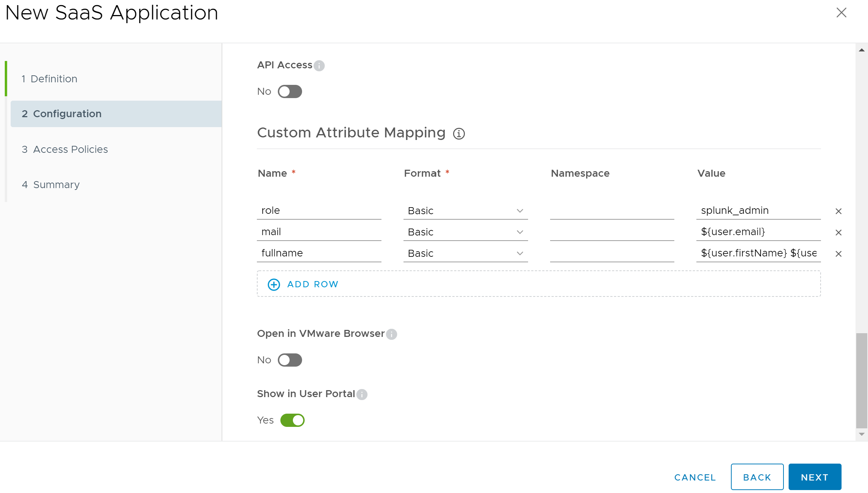Viewport: 868px width, 493px height.
Task: Go to the Definition step
Action: (54, 79)
